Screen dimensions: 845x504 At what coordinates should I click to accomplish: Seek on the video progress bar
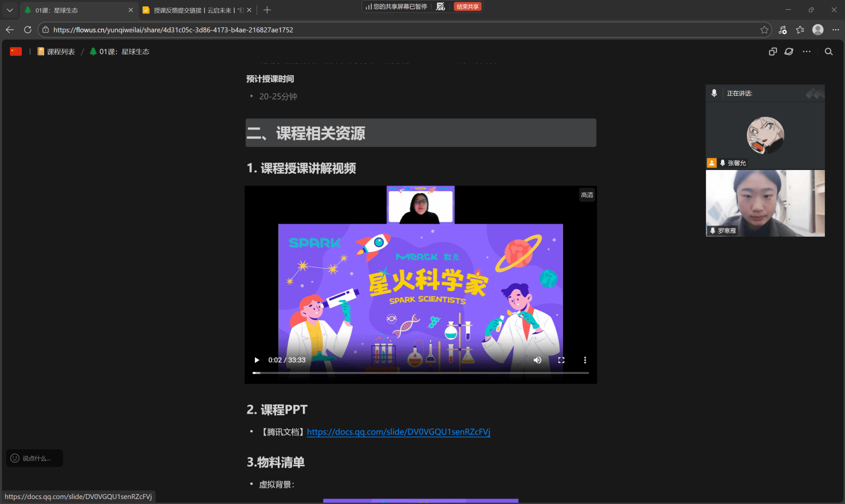pyautogui.click(x=421, y=373)
